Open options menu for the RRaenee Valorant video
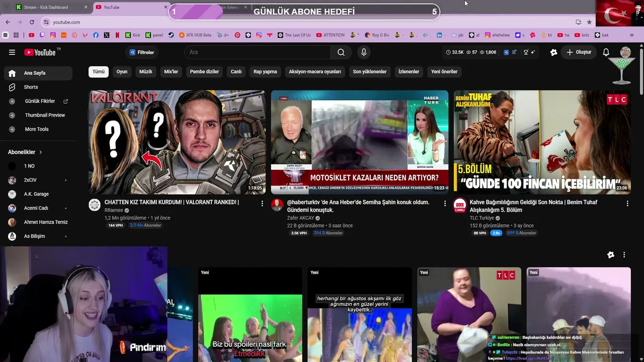Image resolution: width=644 pixels, height=362 pixels. click(x=262, y=203)
